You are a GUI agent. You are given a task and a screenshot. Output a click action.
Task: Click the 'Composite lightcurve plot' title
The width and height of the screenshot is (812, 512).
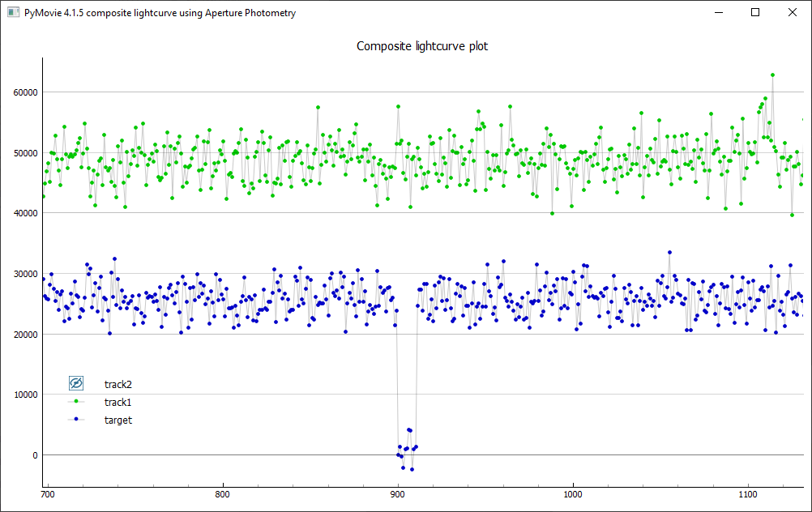(x=422, y=46)
